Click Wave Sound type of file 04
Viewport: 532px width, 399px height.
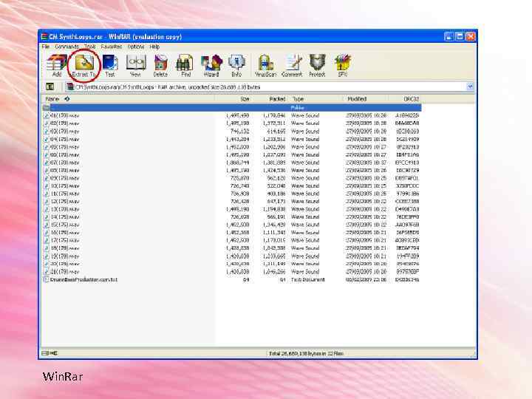(305, 139)
